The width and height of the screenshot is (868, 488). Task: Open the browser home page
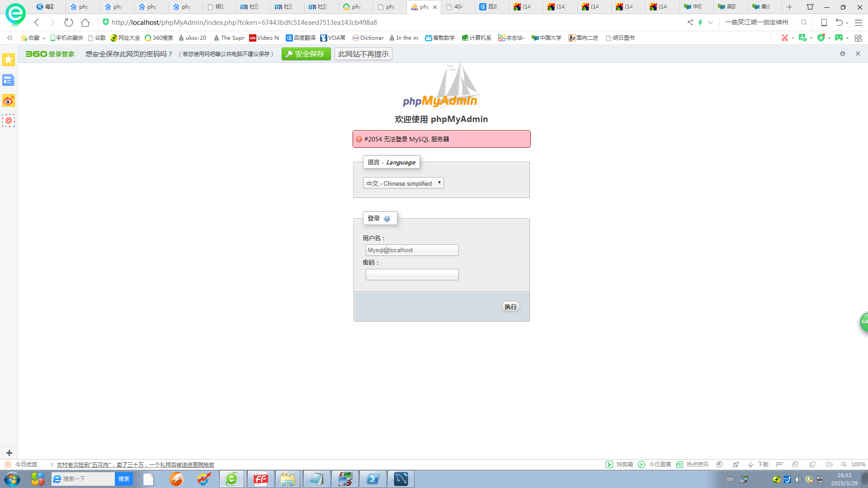[x=85, y=22]
